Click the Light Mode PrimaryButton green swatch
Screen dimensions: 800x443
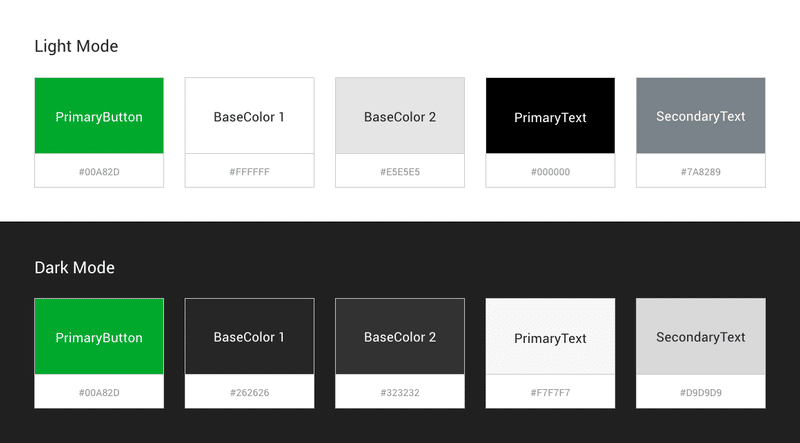pyautogui.click(x=99, y=115)
